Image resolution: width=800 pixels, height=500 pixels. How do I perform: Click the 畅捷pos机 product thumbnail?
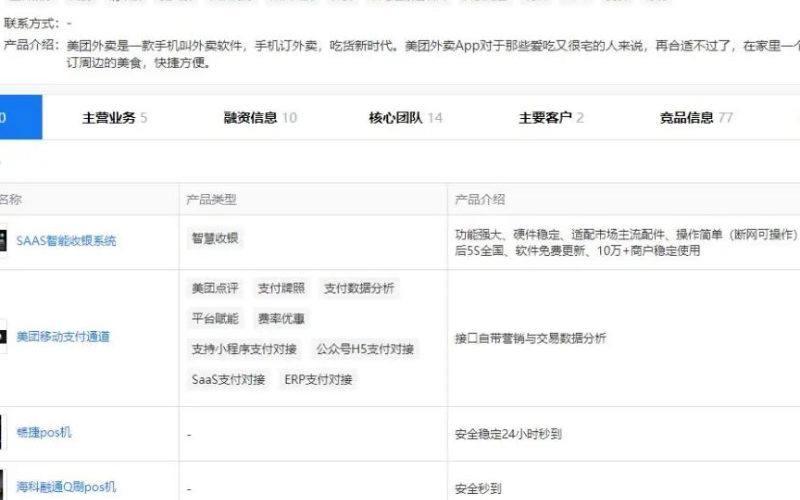(3, 433)
